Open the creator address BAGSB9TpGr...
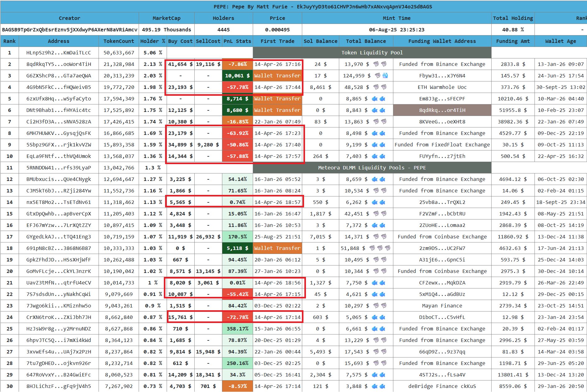This screenshot has height=392, width=587. 70,30
